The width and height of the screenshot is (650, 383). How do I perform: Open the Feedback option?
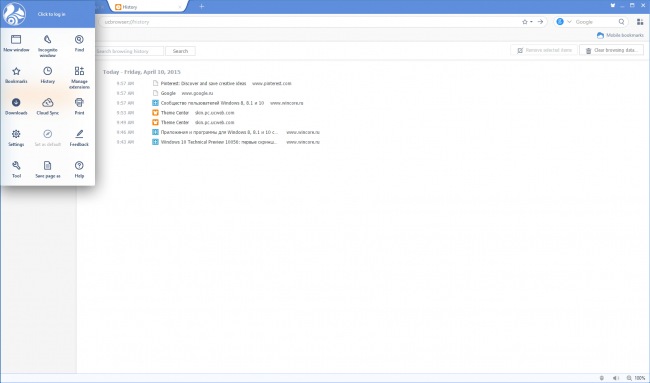[79, 138]
